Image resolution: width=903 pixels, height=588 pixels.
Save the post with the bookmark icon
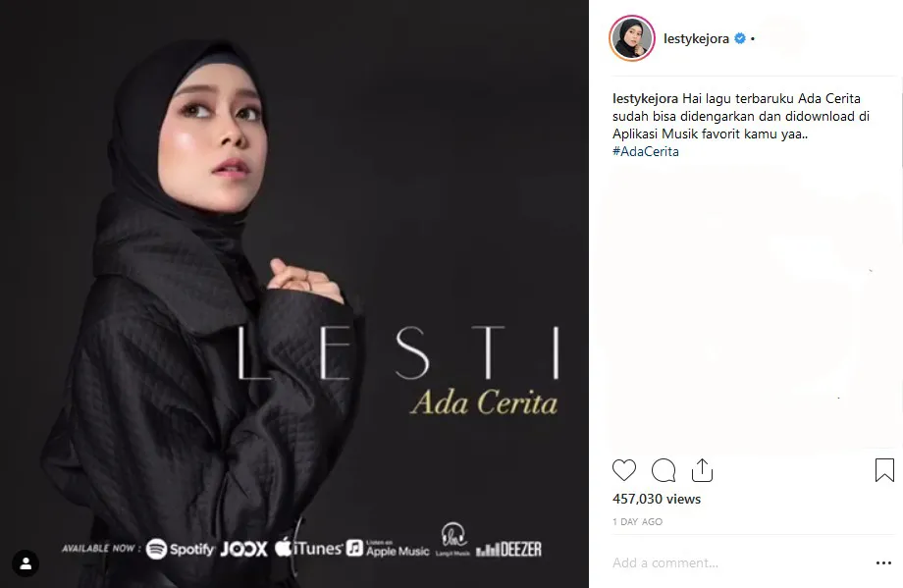(884, 470)
